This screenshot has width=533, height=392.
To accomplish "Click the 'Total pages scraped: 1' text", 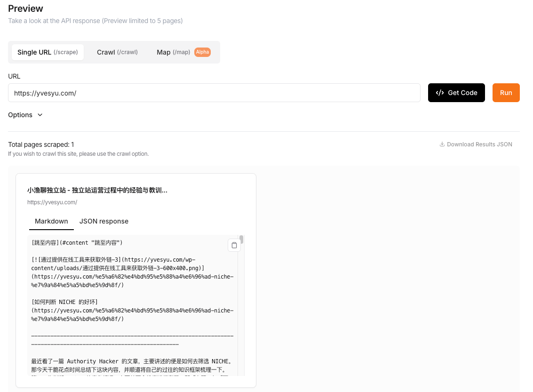I will [41, 144].
